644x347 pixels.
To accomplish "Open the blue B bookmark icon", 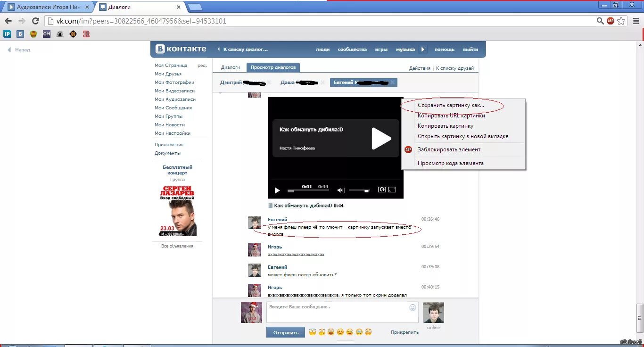I will click(20, 34).
